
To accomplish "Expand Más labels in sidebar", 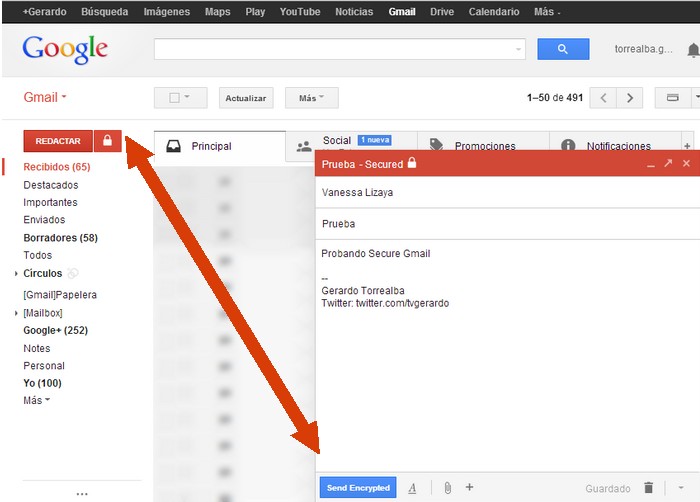I will pos(37,400).
